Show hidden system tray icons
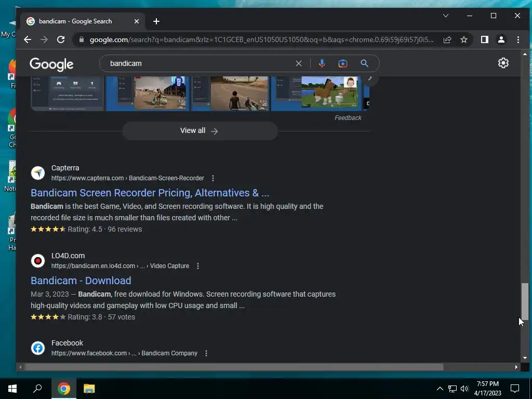 (x=440, y=389)
